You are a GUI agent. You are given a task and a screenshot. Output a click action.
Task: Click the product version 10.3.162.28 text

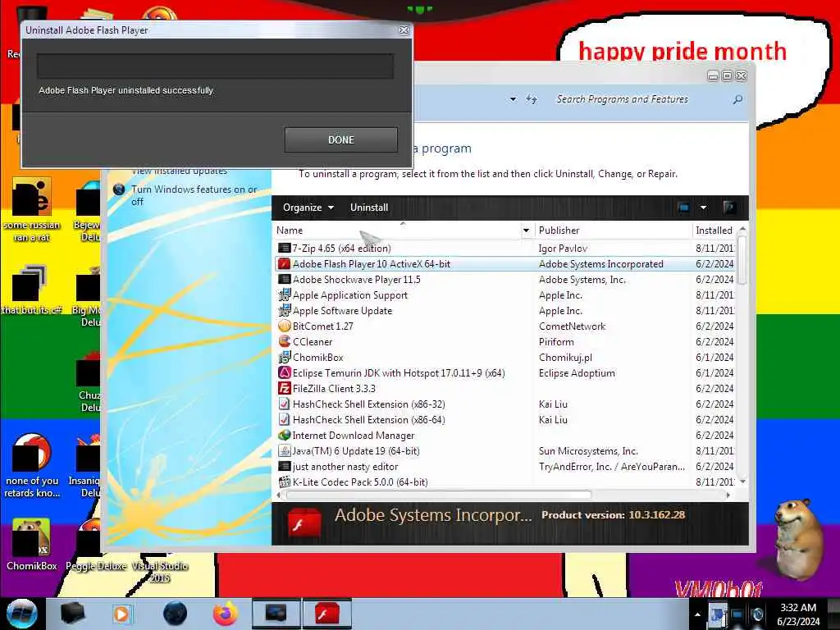pyautogui.click(x=656, y=515)
